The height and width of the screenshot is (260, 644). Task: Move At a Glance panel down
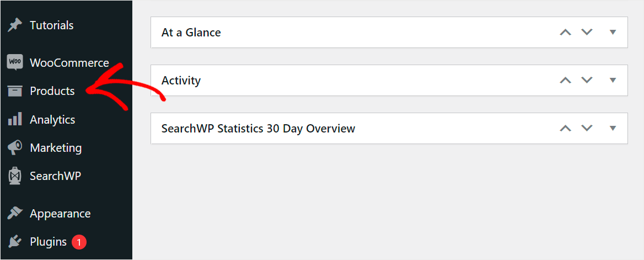587,32
